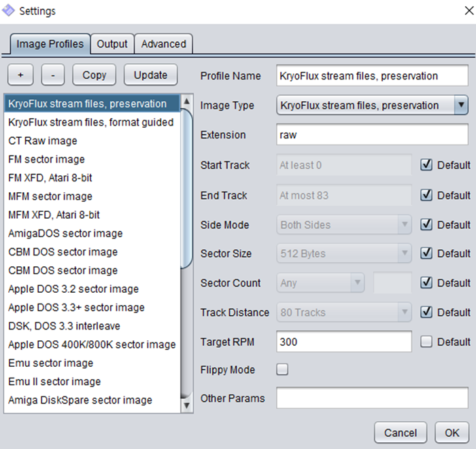Select 'FM sector image' profile
Image resolution: width=476 pixels, height=449 pixels.
click(92, 159)
